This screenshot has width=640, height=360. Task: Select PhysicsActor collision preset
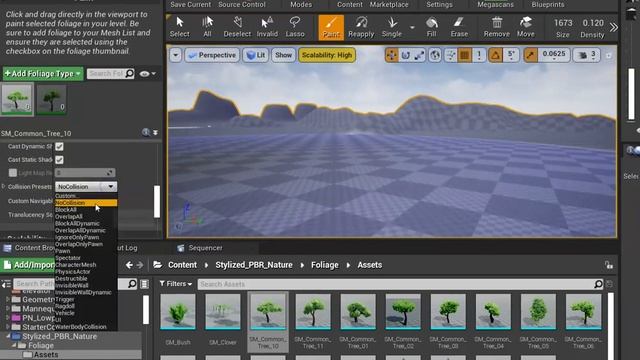pos(73,272)
